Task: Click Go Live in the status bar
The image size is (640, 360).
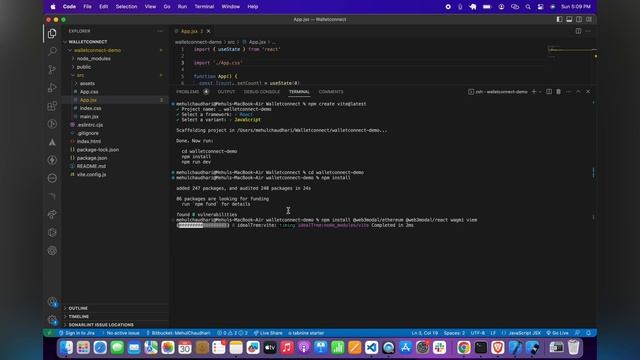Action: 558,333
